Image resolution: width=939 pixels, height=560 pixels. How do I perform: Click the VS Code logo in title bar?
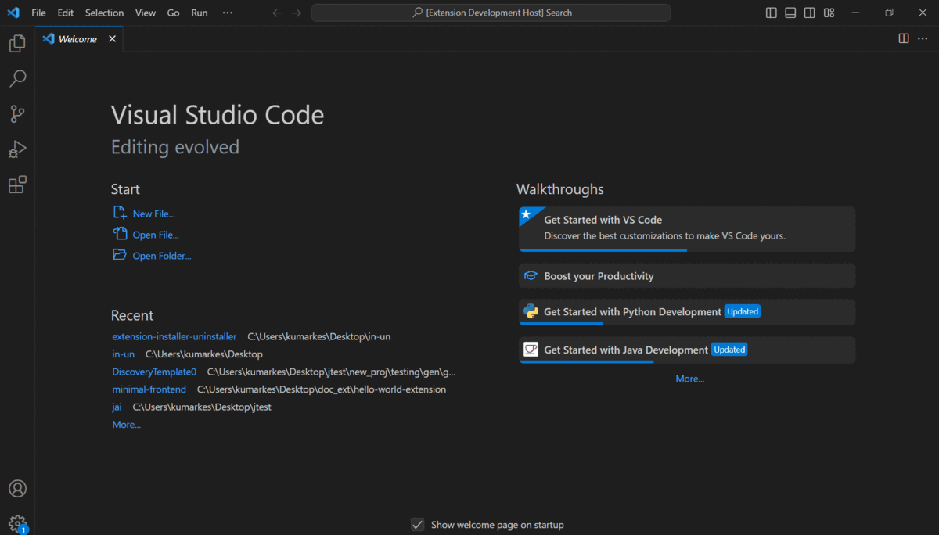tap(13, 13)
